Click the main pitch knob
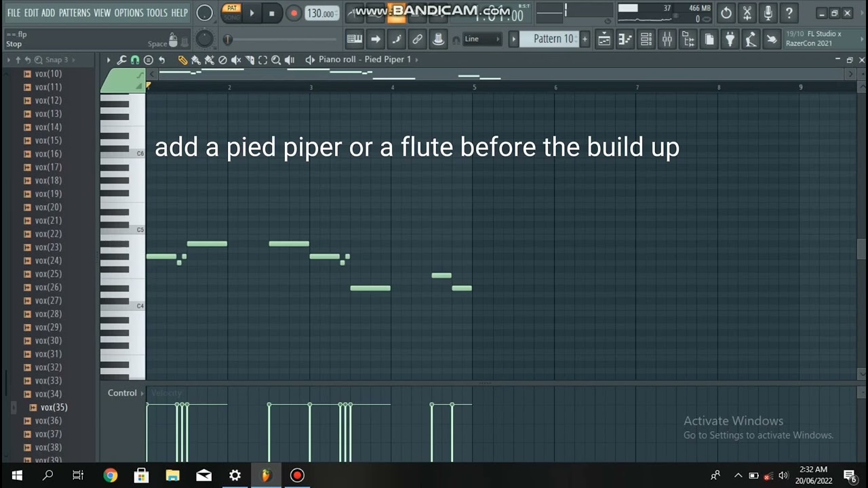 pos(204,39)
